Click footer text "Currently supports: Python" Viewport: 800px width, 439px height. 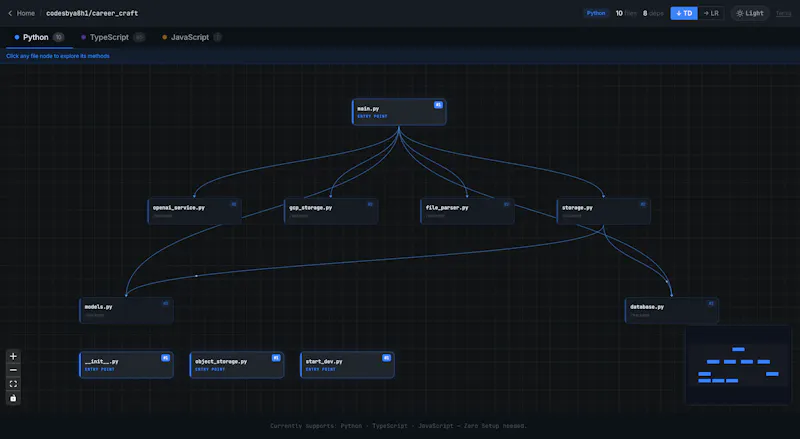(x=316, y=426)
